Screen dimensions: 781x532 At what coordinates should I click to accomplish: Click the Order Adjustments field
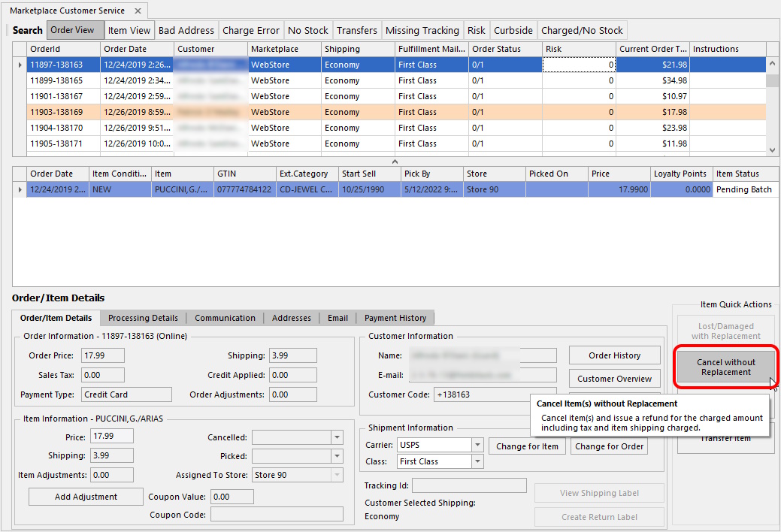coord(293,394)
